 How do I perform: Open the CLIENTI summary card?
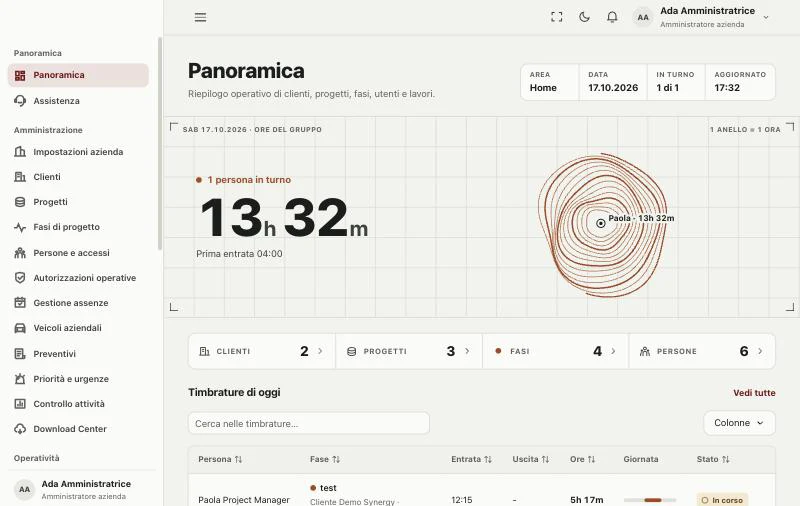point(262,351)
